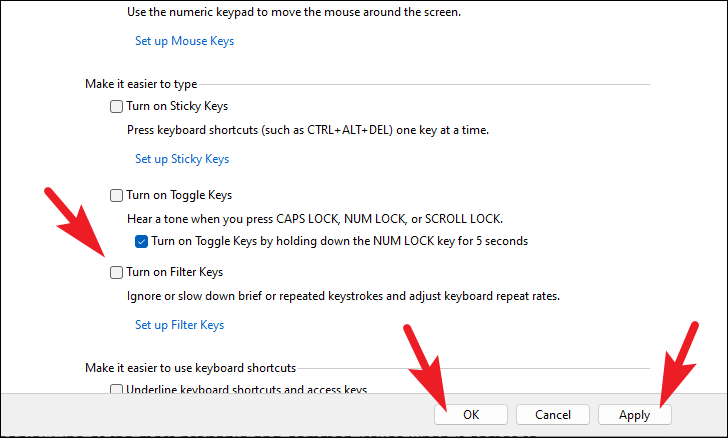This screenshot has height=438, width=728.
Task: Click the 'Turn on Filter Keys' label text
Action: coord(174,272)
